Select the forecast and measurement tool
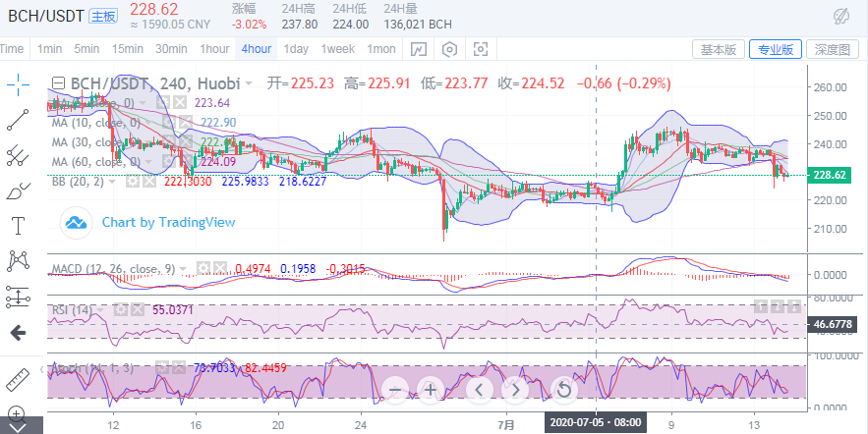 click(x=18, y=297)
